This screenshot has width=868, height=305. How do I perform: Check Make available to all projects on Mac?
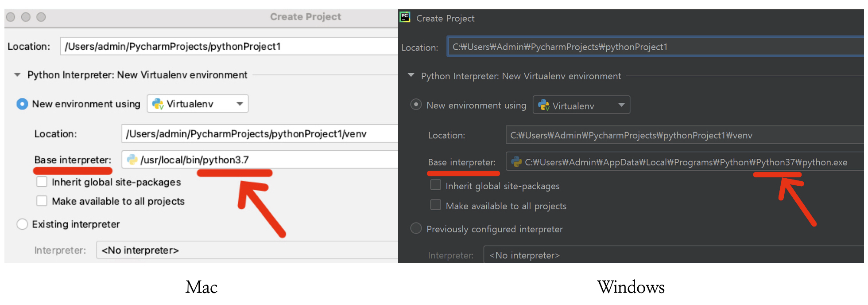[x=42, y=201]
